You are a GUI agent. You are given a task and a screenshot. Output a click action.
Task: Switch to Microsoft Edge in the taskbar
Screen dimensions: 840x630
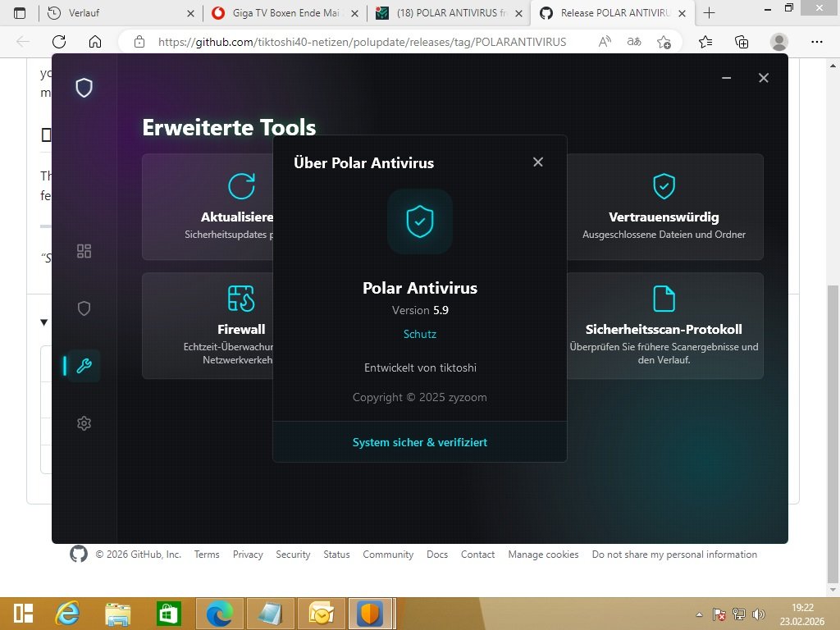point(220,614)
